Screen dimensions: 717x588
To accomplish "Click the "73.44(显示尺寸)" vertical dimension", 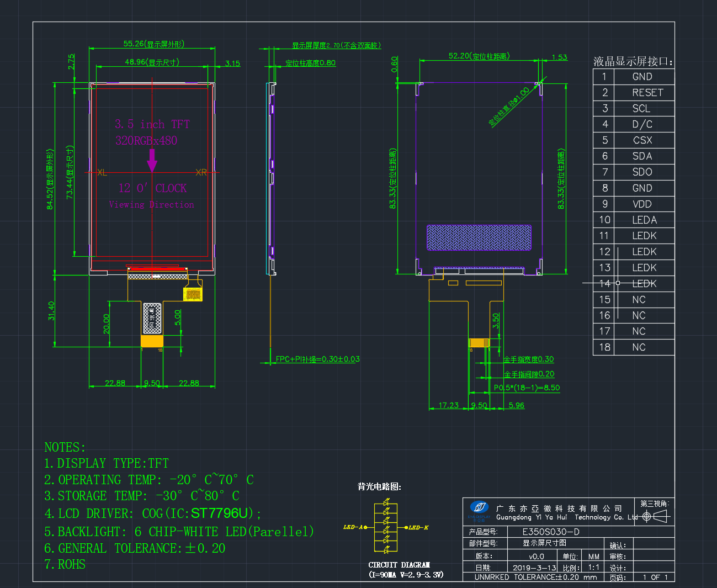I will click(x=70, y=172).
